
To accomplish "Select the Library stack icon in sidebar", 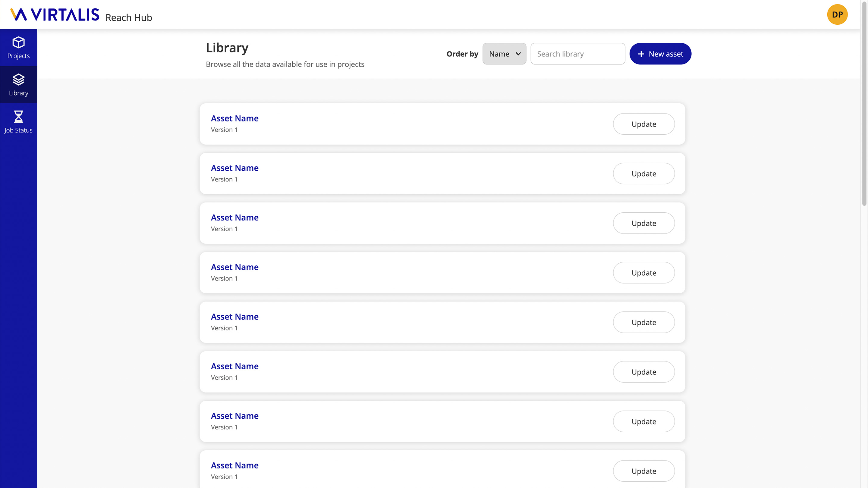I will 18,80.
